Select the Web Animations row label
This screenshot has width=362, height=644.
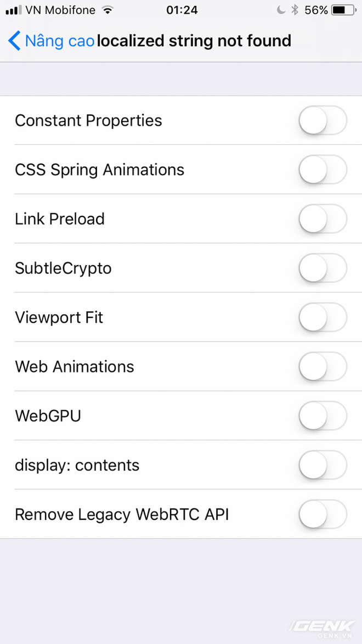click(75, 367)
